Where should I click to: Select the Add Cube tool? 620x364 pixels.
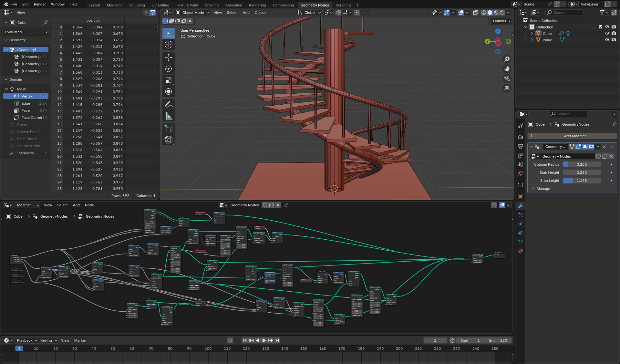(x=169, y=129)
